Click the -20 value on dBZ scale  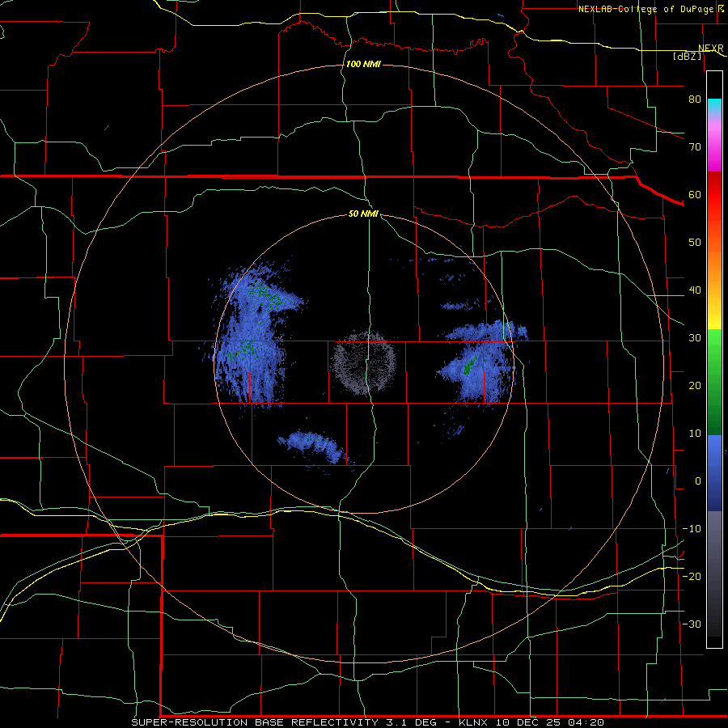coord(692,576)
